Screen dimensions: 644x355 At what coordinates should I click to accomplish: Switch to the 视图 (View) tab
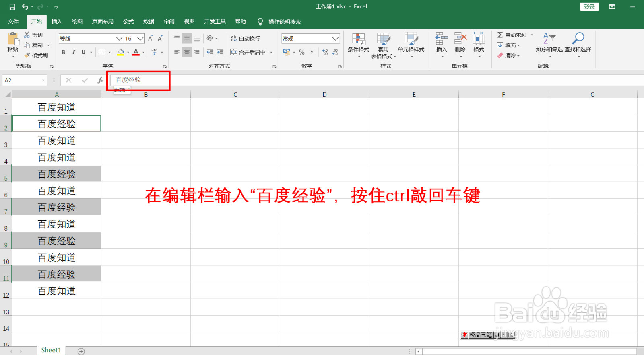[x=189, y=22]
